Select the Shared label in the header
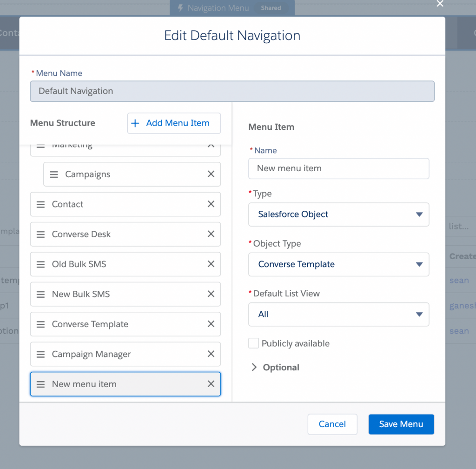 click(x=271, y=7)
